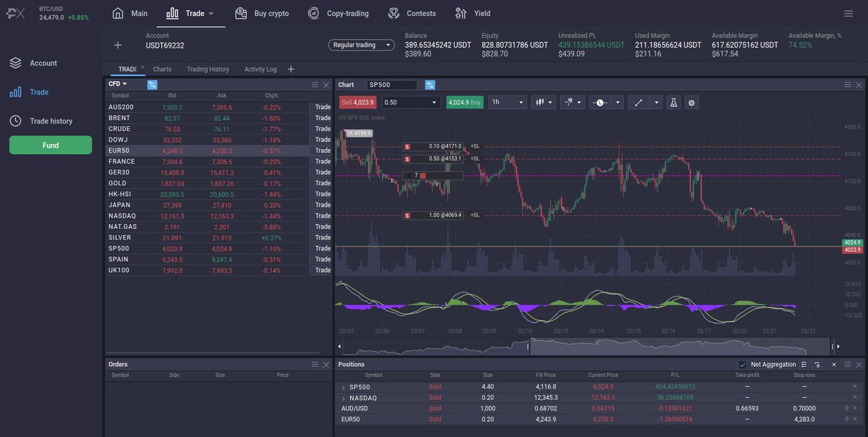Viewport: 868px width, 437px height.
Task: Click the chart navigator right scroll arrow
Action: [x=838, y=347]
